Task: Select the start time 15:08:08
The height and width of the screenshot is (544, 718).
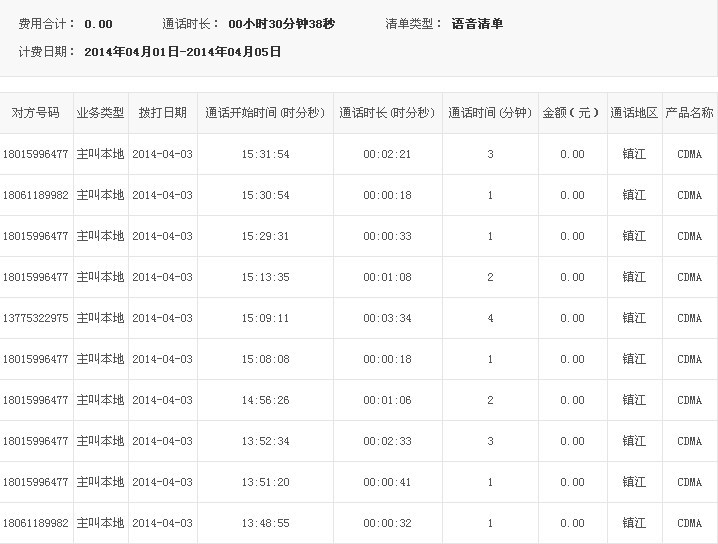Action: pos(266,359)
